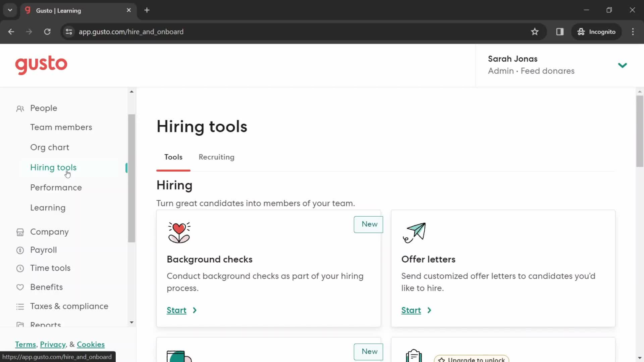The width and height of the screenshot is (644, 362).
Task: Click Start under Background checks
Action: point(177,310)
